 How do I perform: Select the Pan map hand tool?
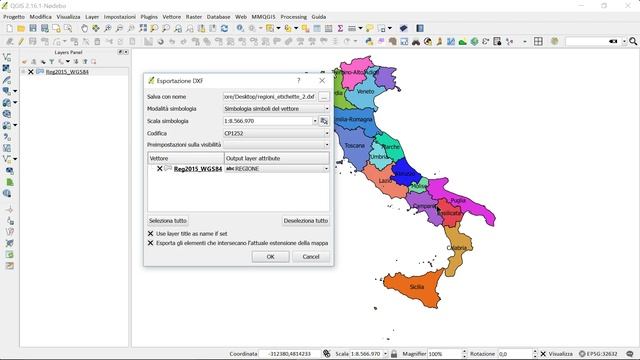84,28
